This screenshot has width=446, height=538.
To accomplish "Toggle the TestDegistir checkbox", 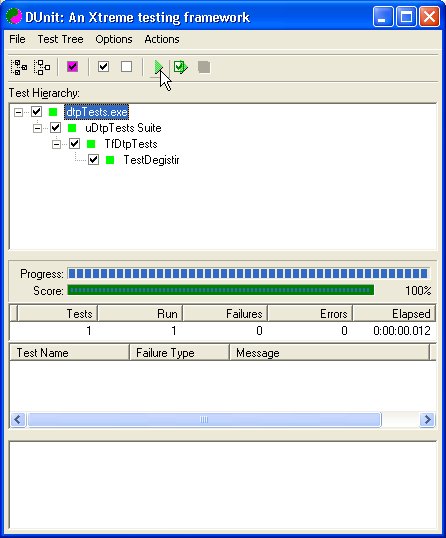I will [x=93, y=160].
